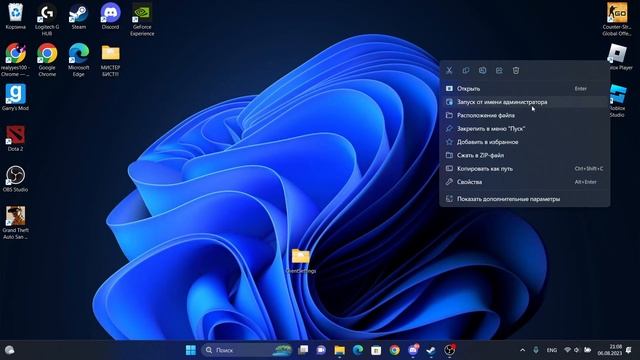This screenshot has height=360, width=640.
Task: Open Microsoft Edge from the taskbar
Action: coord(358,350)
